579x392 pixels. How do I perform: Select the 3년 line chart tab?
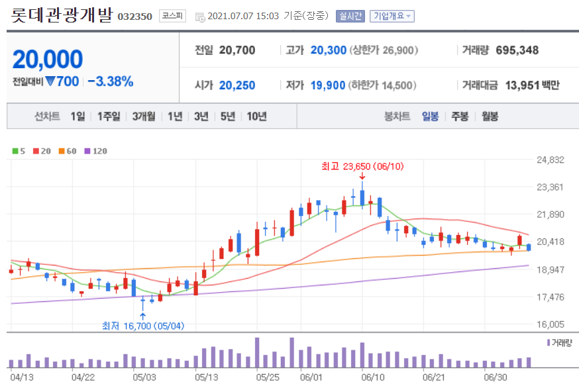click(x=201, y=117)
